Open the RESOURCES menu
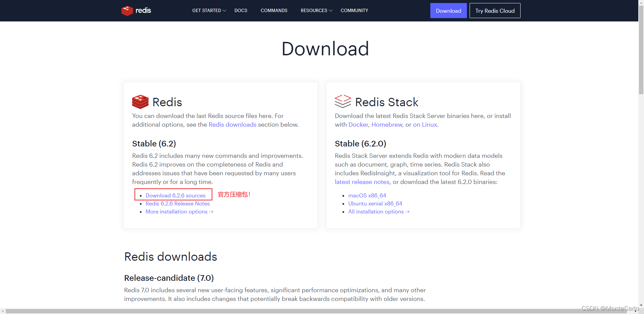644x314 pixels. 314,11
